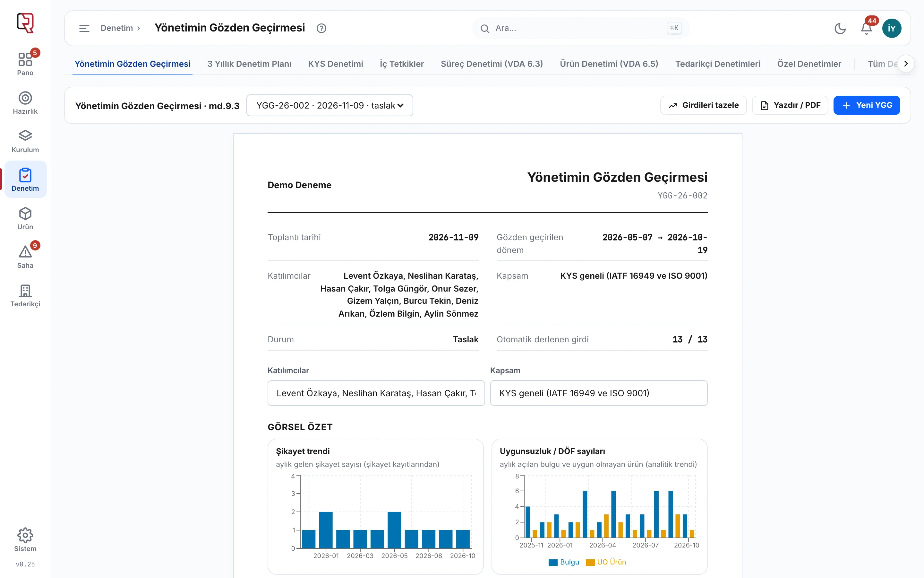Create a new review with Yeni YGG
Viewport: 924px width, 578px height.
click(867, 105)
